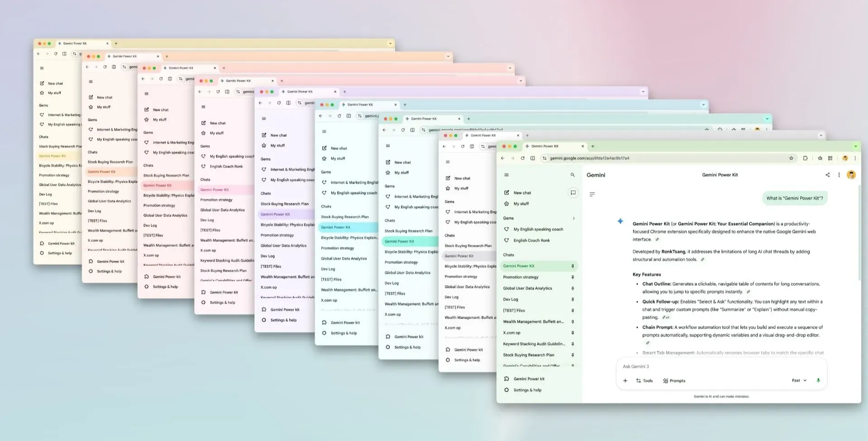
Task: Open conversation more-options dots next to the share icon
Action: (839, 175)
